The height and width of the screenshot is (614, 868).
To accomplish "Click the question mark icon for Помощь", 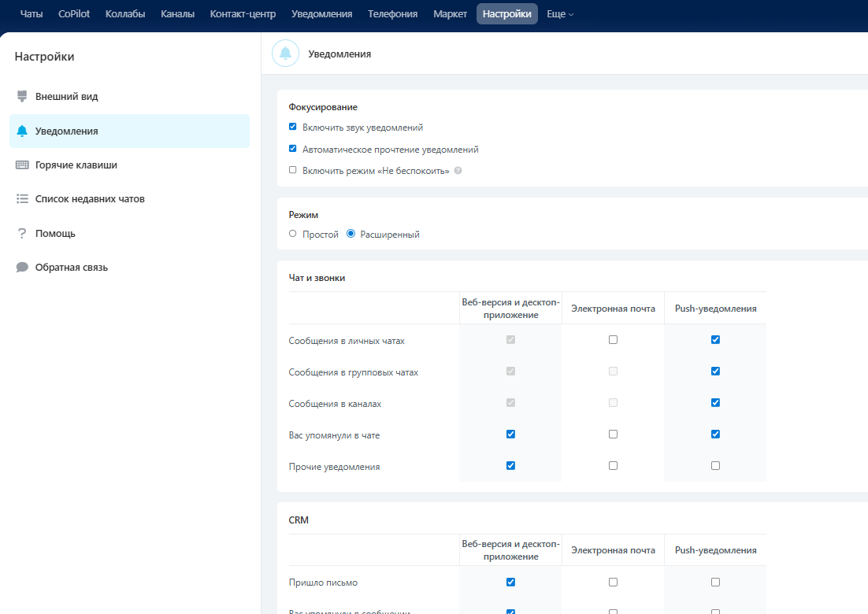I will pyautogui.click(x=22, y=234).
